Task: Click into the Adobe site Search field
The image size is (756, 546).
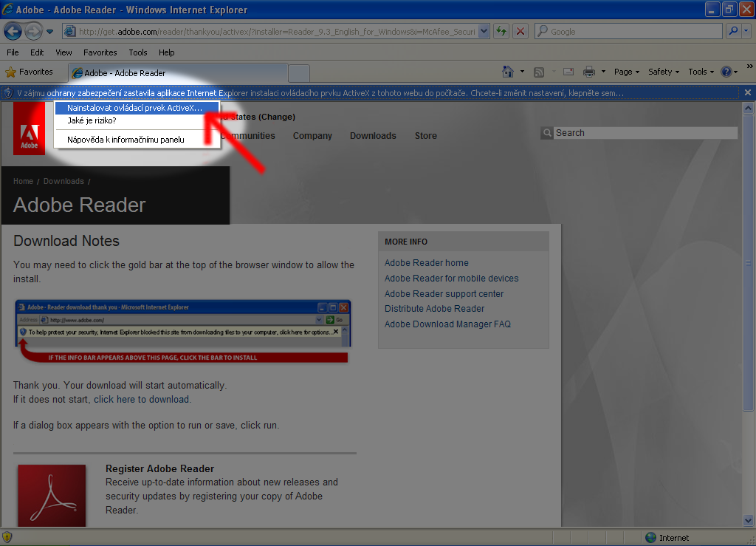Action: coord(645,133)
